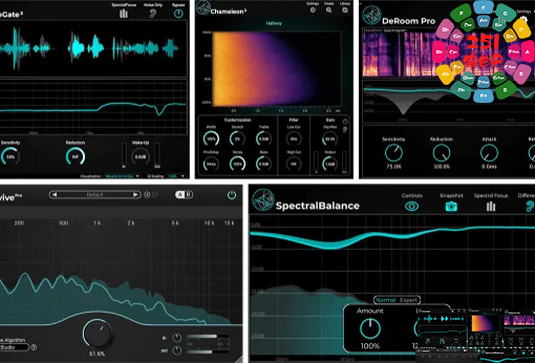Image resolution: width=535 pixels, height=363 pixels.
Task: Click the Chameleon Decay knob
Action: point(237,164)
